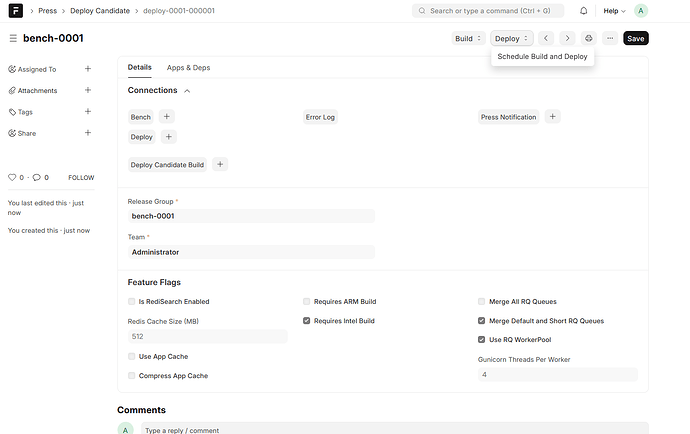Edit Redis Cache Size field
690x434 pixels.
pyautogui.click(x=207, y=336)
